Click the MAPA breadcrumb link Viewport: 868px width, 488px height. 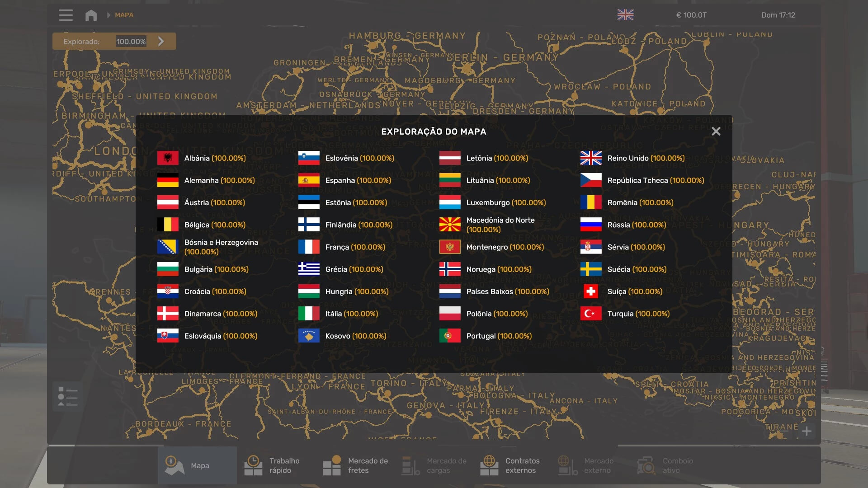point(124,15)
